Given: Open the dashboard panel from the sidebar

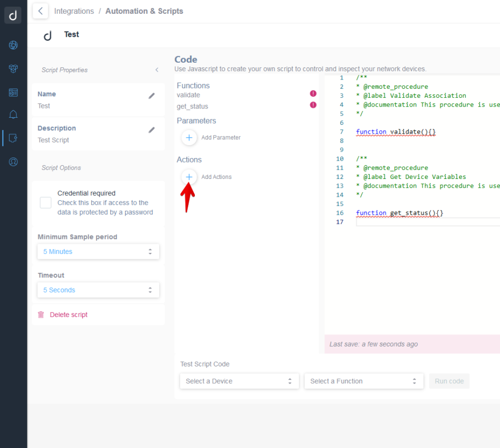Looking at the screenshot, I should coord(13,92).
